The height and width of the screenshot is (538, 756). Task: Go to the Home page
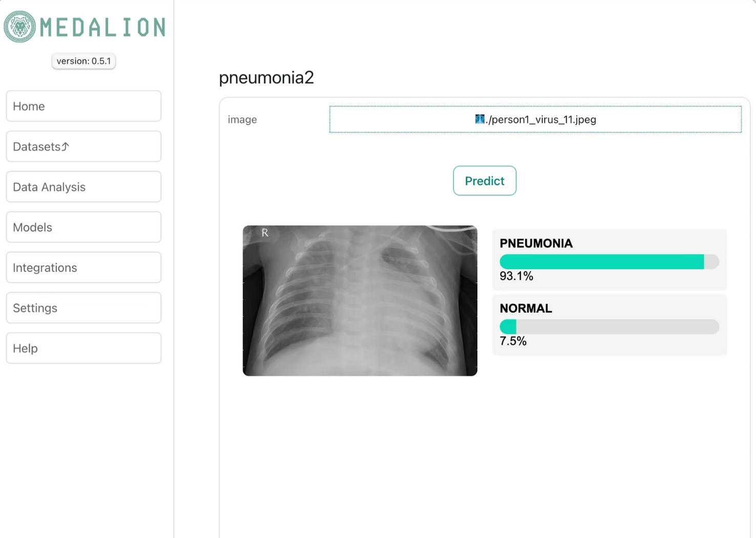click(83, 106)
